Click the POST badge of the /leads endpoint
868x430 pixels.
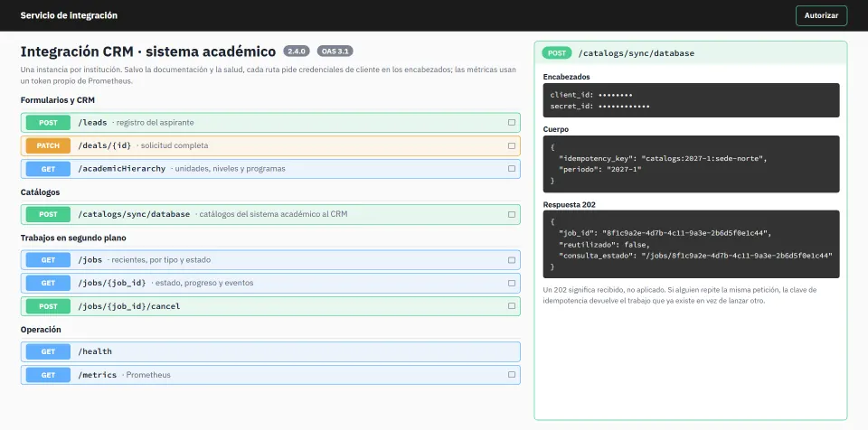click(x=48, y=123)
